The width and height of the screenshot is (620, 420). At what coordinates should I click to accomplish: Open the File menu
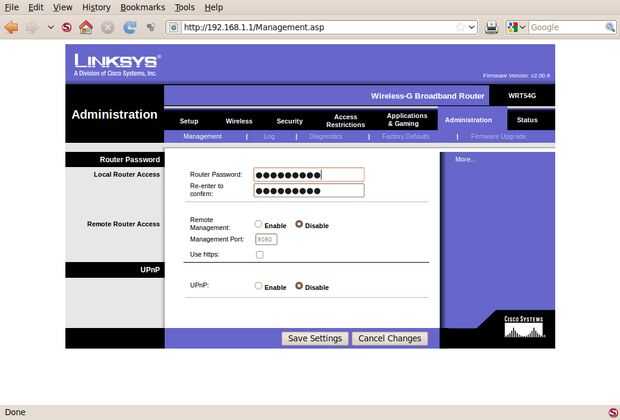(11, 7)
